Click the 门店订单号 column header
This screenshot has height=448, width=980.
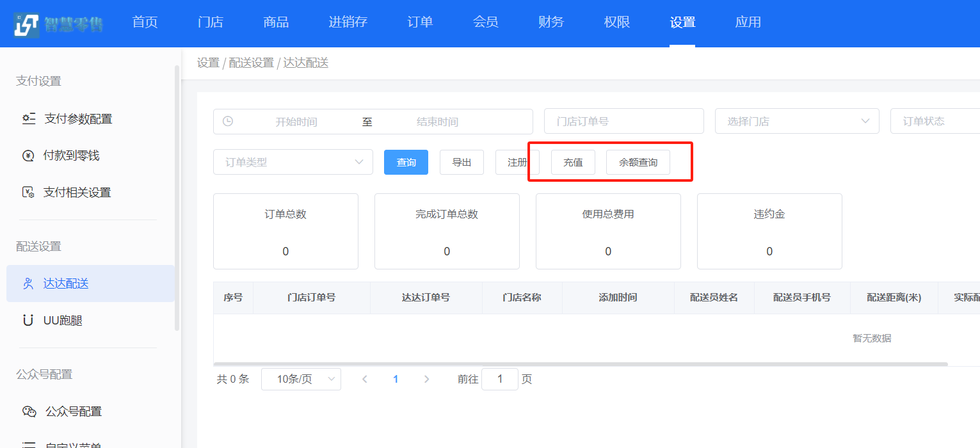pos(312,298)
